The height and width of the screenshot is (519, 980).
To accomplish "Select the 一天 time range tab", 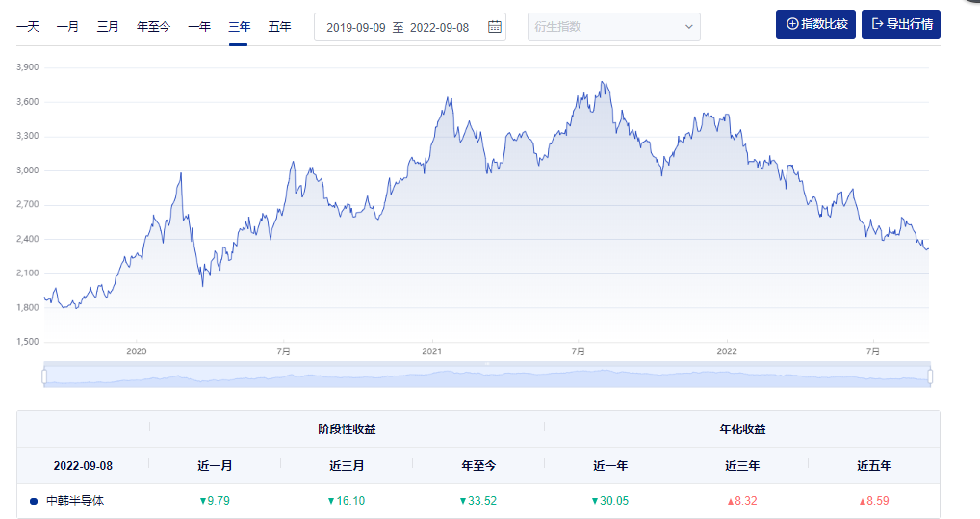I will 28,27.
